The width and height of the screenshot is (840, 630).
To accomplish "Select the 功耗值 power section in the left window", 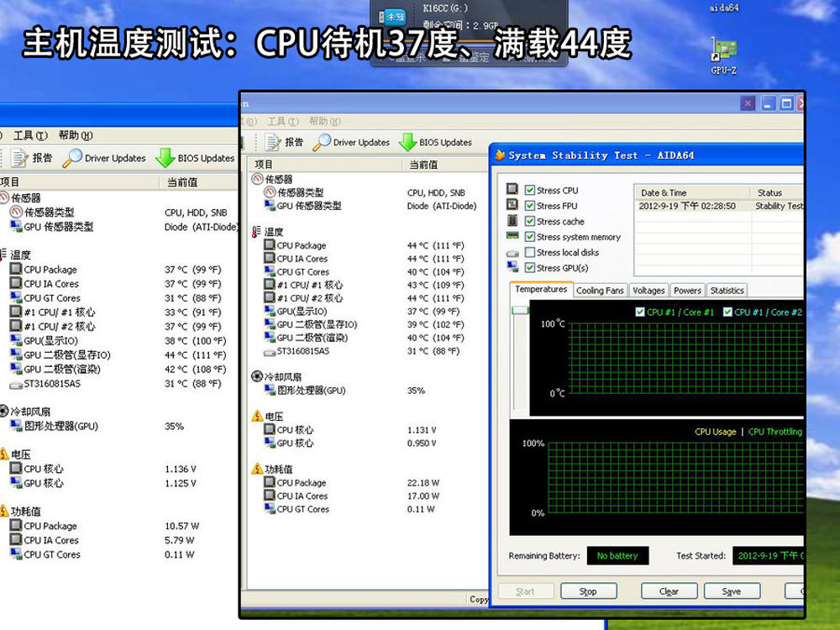I will tap(25, 511).
